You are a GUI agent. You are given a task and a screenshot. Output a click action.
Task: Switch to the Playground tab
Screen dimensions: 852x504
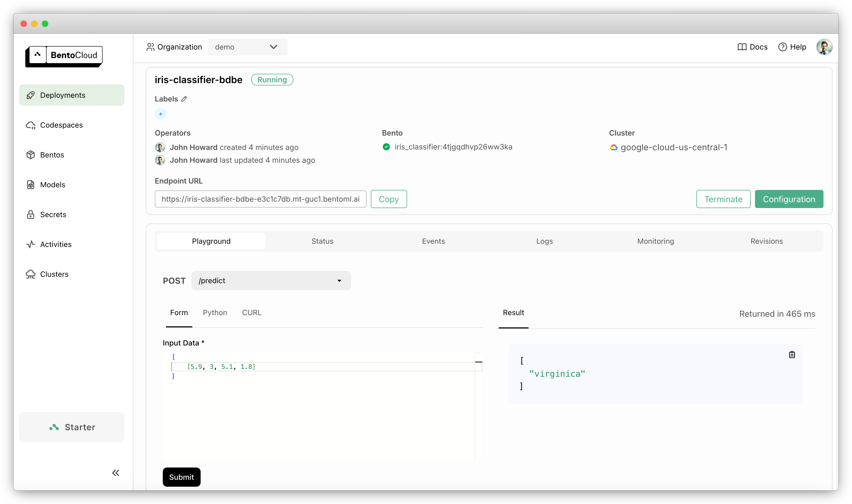coord(211,241)
